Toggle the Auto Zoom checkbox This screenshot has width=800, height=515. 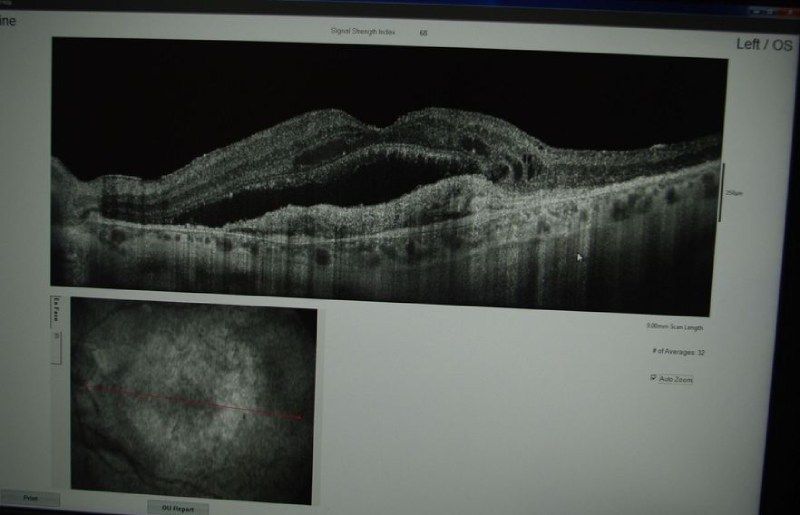653,379
